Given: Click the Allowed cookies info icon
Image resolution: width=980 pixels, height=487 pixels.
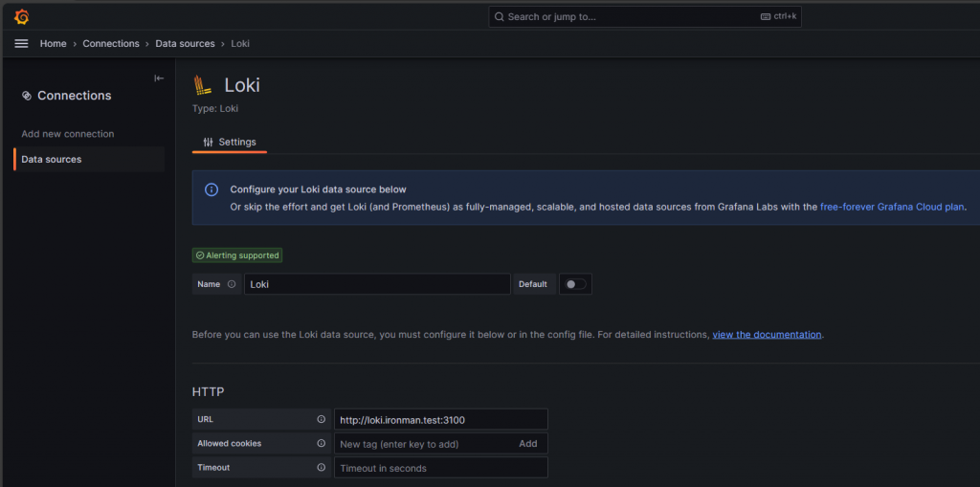Looking at the screenshot, I should (x=322, y=443).
